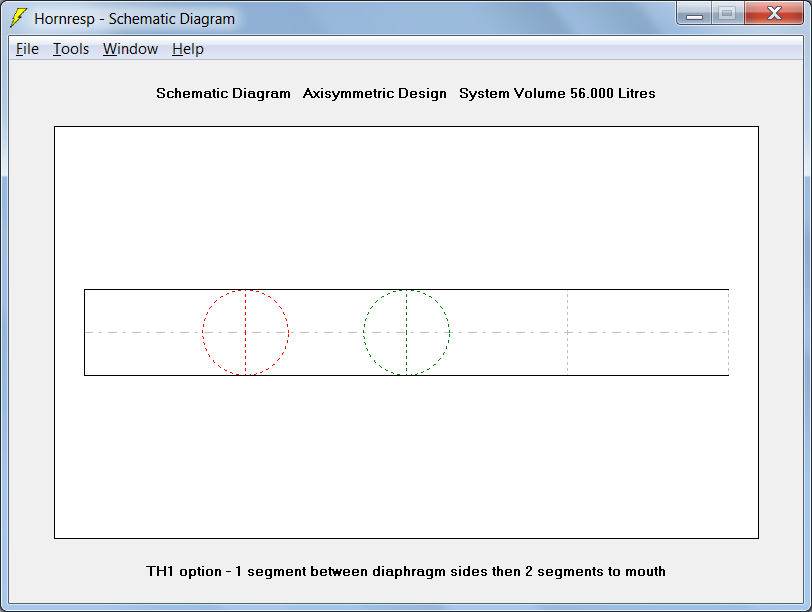
Task: Click the 'TH1 option' description text
Action: (405, 571)
